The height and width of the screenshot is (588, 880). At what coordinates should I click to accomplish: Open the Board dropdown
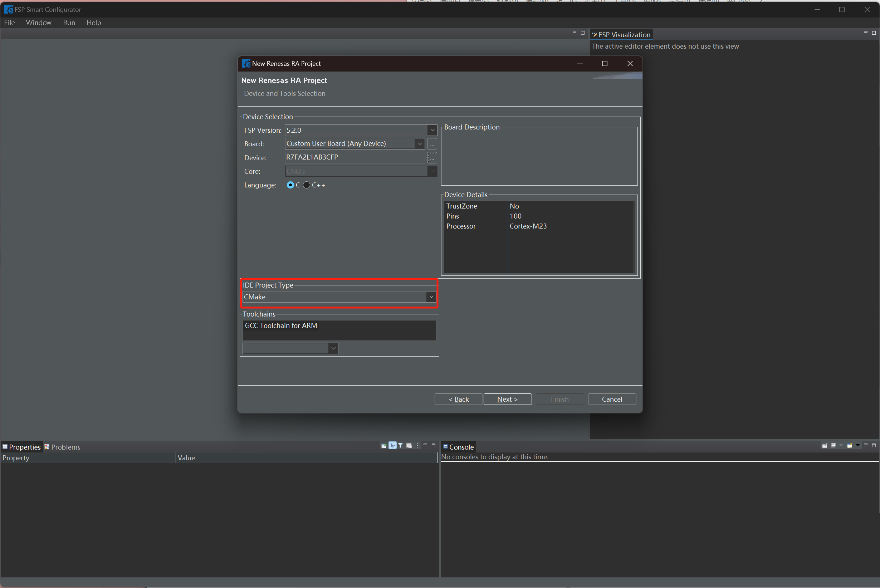pyautogui.click(x=420, y=144)
